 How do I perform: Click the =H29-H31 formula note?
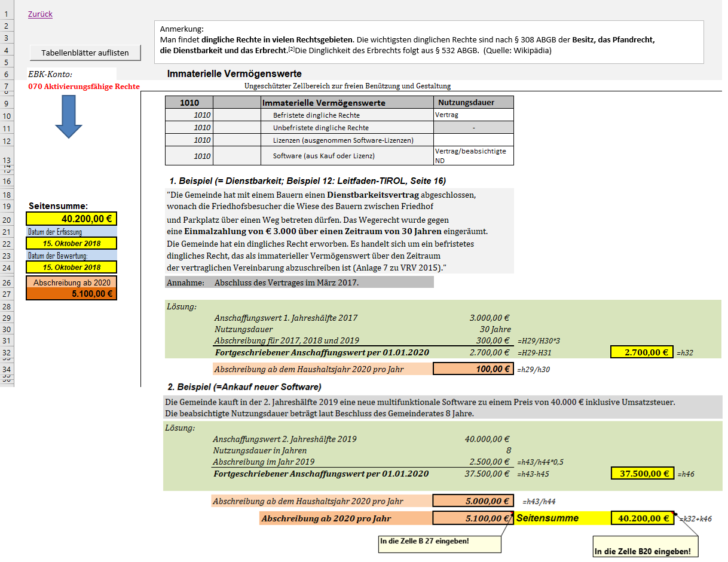click(x=534, y=353)
